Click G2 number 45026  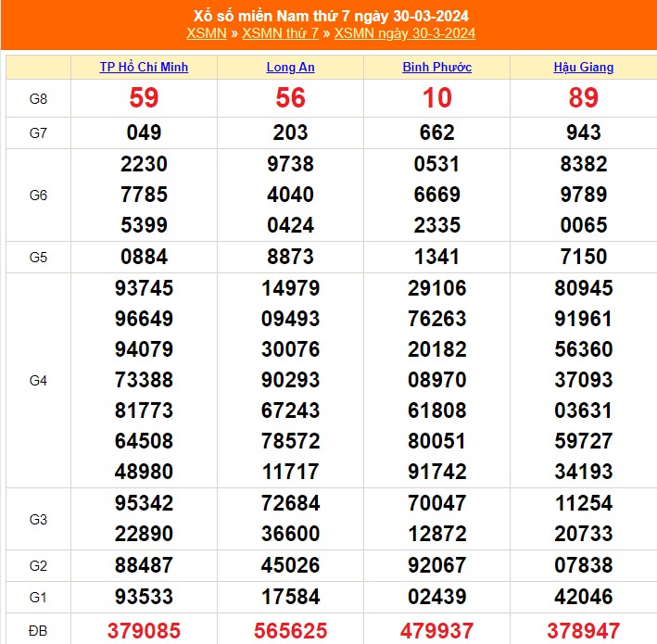tap(290, 565)
